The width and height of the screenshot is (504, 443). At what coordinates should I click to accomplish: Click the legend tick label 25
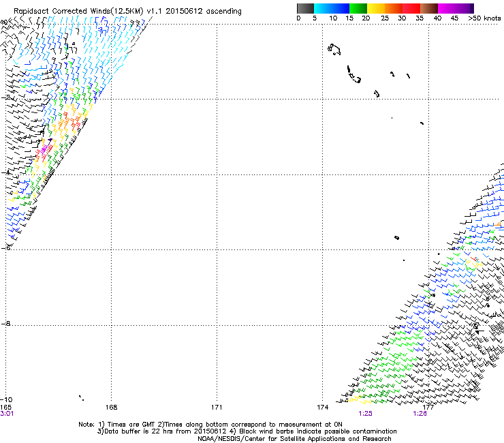[x=385, y=18]
